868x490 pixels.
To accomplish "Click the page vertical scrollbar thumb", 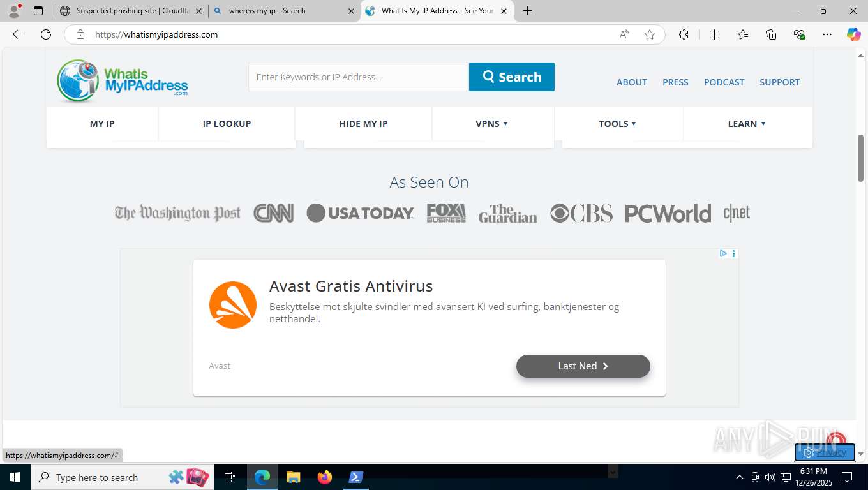I will 860,158.
